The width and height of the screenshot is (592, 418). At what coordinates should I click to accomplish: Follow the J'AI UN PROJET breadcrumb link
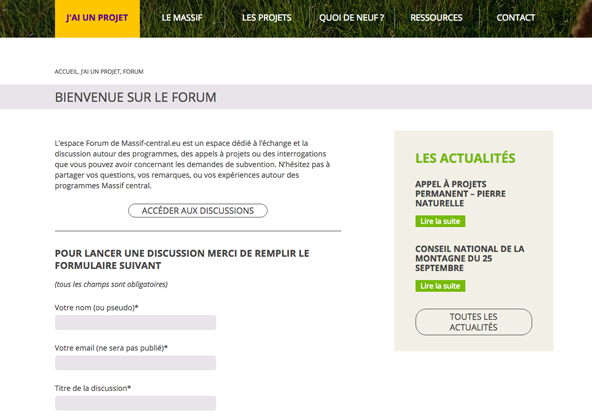(x=100, y=72)
